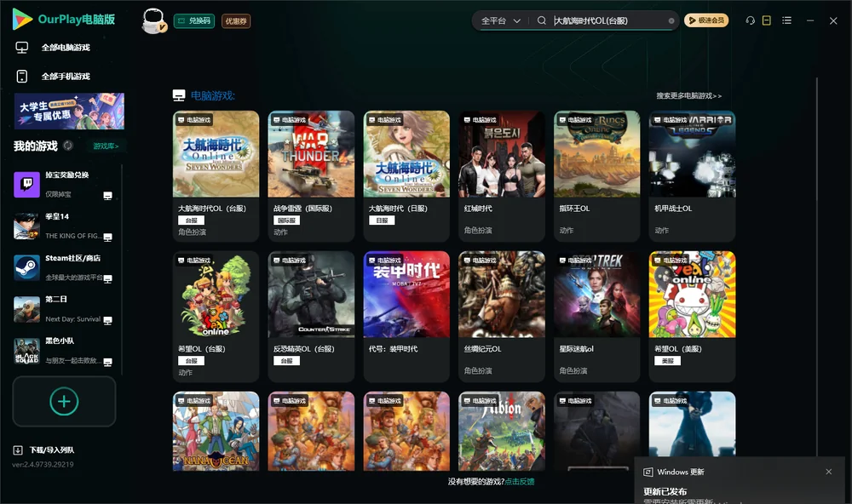Clear the search box text

pyautogui.click(x=671, y=20)
